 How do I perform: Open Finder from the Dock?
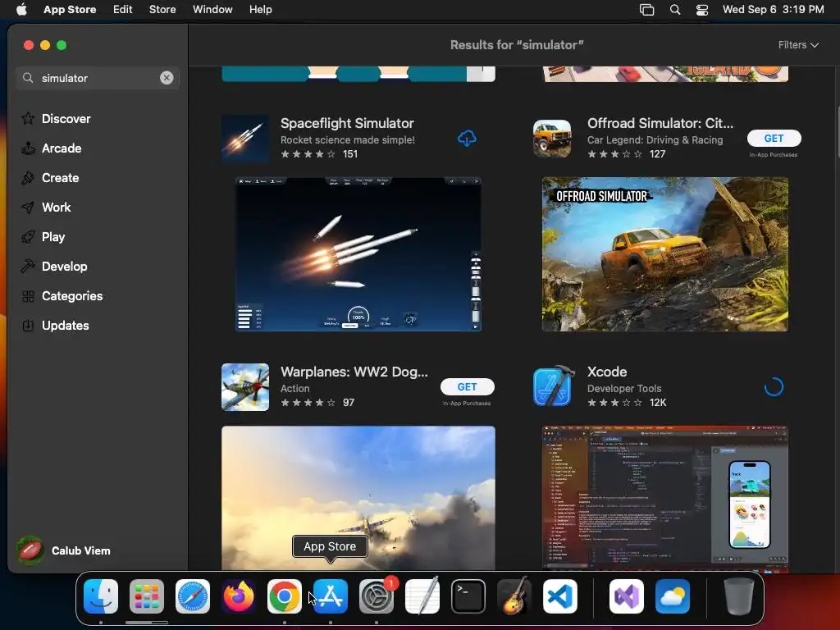click(x=101, y=596)
